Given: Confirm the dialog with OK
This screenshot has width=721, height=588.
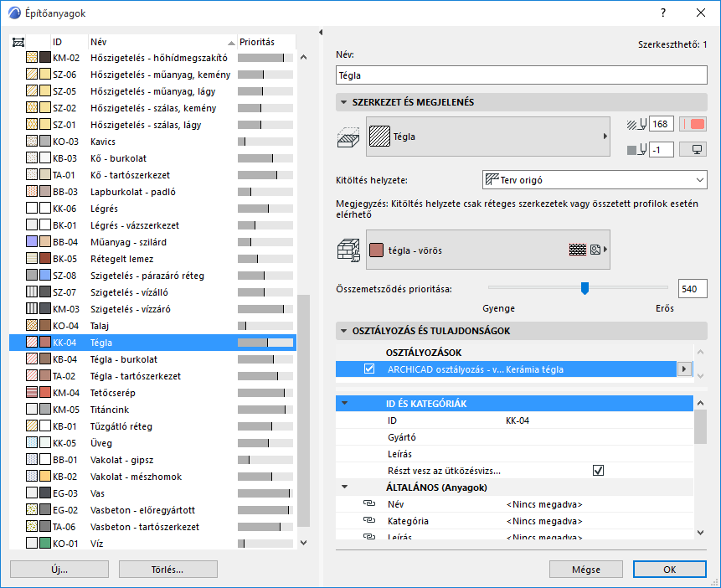Looking at the screenshot, I should point(670,569).
